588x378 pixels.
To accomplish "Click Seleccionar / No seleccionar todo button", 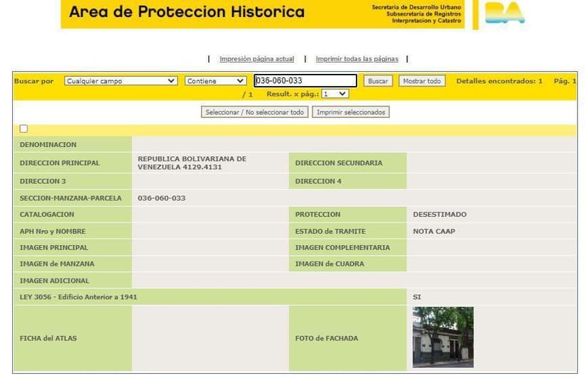I will pyautogui.click(x=255, y=112).
